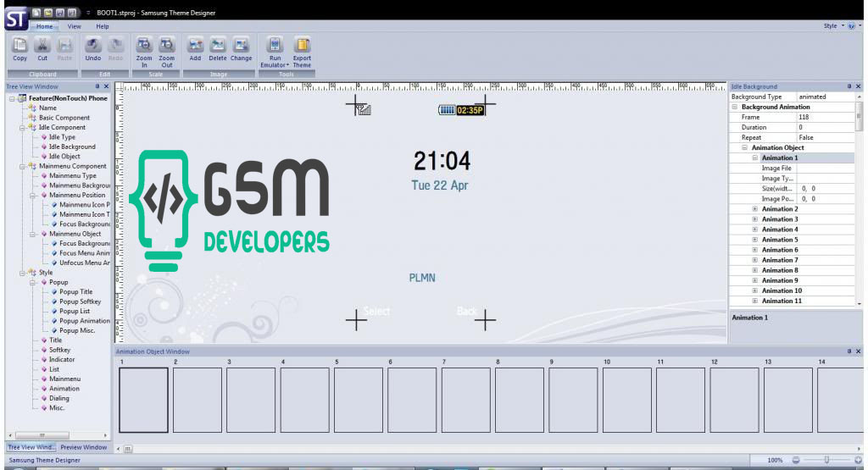Select Mainmenu Type tree item

(x=73, y=176)
